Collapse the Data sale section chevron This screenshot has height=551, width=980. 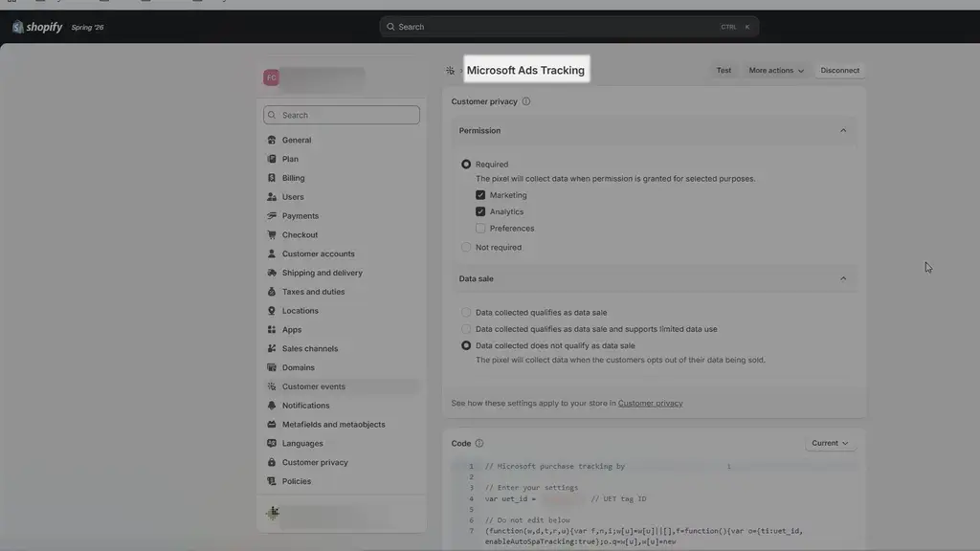tap(843, 278)
